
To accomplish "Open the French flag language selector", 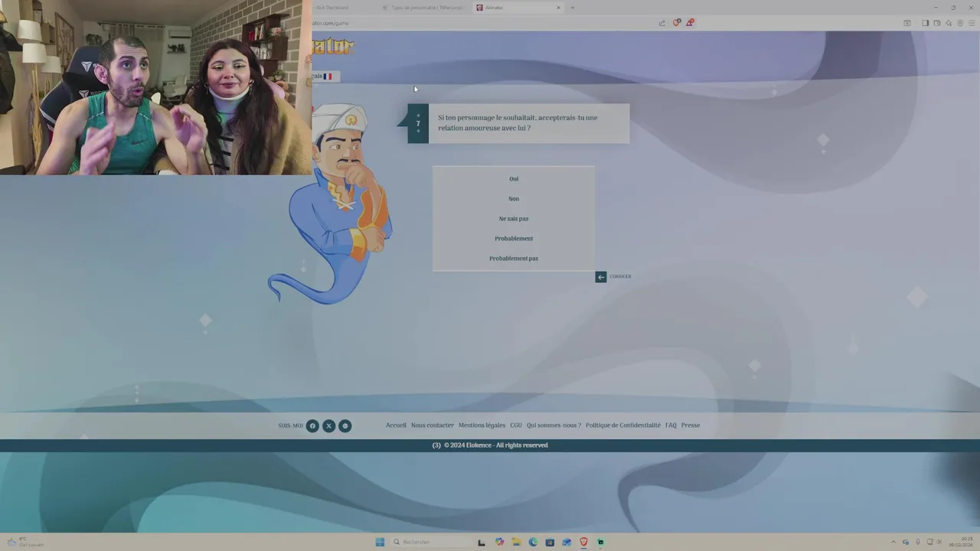I will click(x=326, y=77).
